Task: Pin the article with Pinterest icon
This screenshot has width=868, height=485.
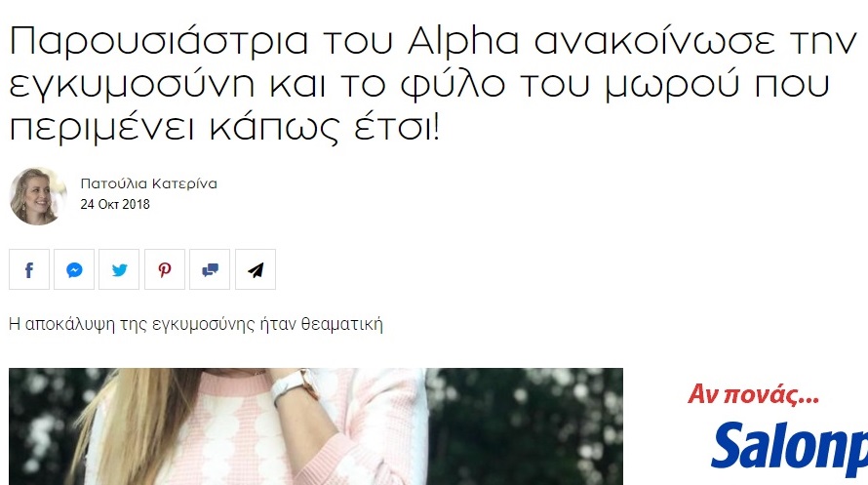Action: [165, 269]
